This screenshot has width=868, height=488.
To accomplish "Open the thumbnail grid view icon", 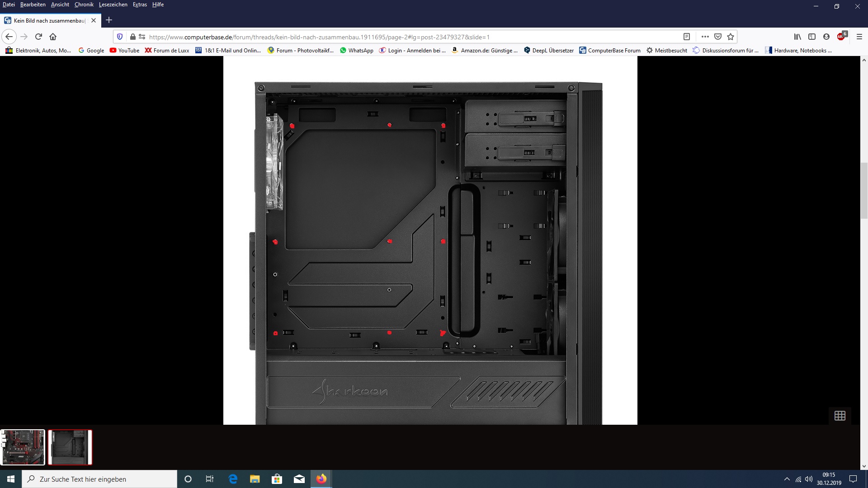I will pyautogui.click(x=840, y=416).
